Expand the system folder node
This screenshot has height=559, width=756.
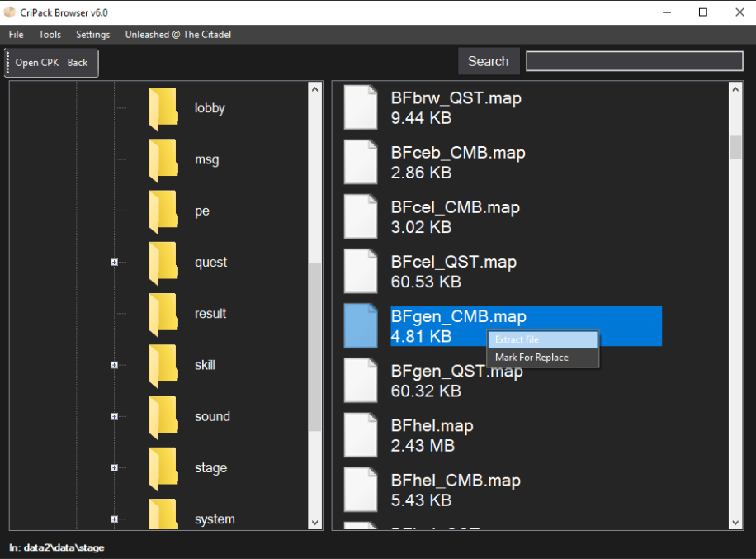[114, 519]
